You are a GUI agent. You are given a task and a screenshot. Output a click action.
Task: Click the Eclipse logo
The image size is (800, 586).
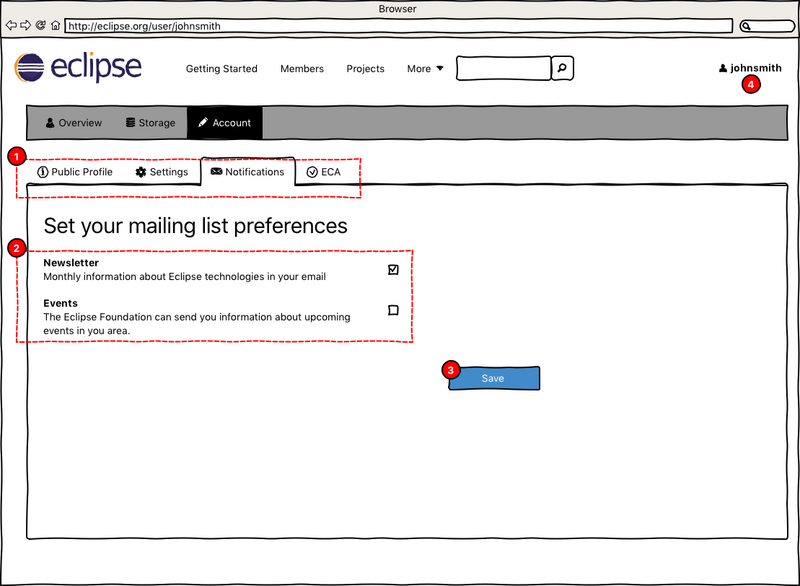click(x=78, y=67)
